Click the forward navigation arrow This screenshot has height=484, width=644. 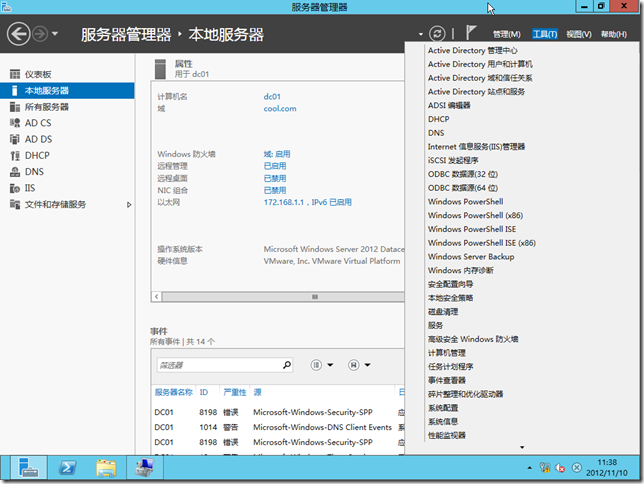click(40, 34)
